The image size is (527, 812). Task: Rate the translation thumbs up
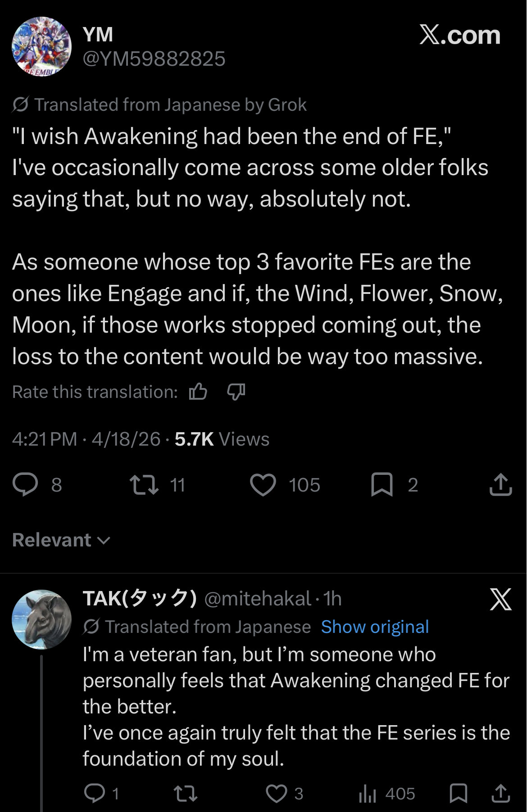pos(198,392)
